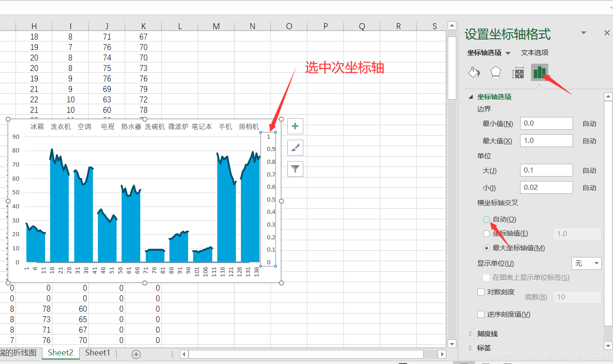Open the Size & Properties tab icon
Screen dimensions: 613x364
(518, 73)
